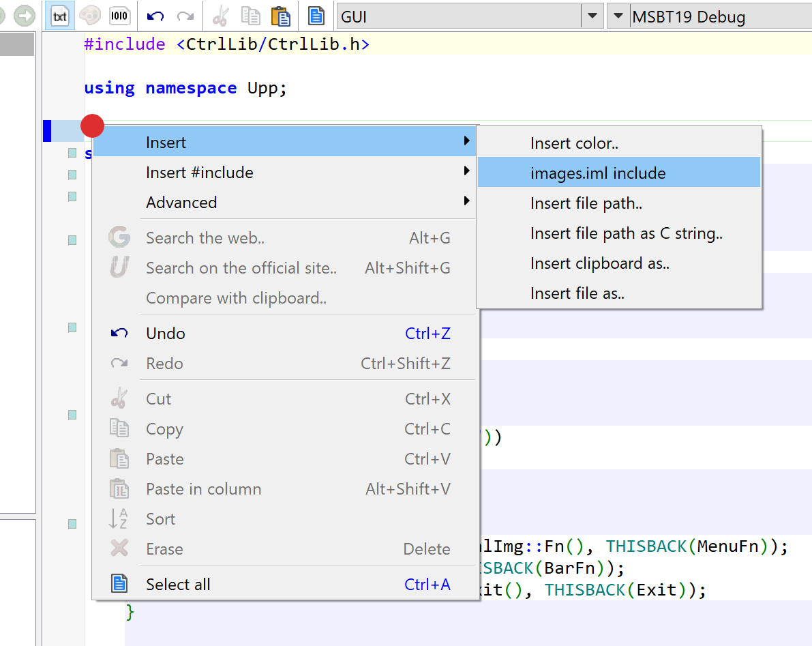Choose images.iml include from the submenu
The image size is (812, 646).
pos(598,173)
